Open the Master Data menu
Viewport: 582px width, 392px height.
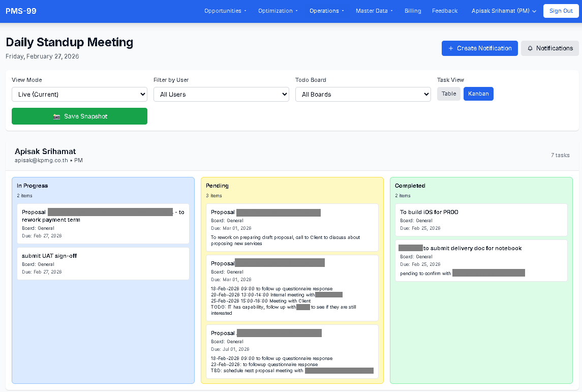[x=374, y=11]
